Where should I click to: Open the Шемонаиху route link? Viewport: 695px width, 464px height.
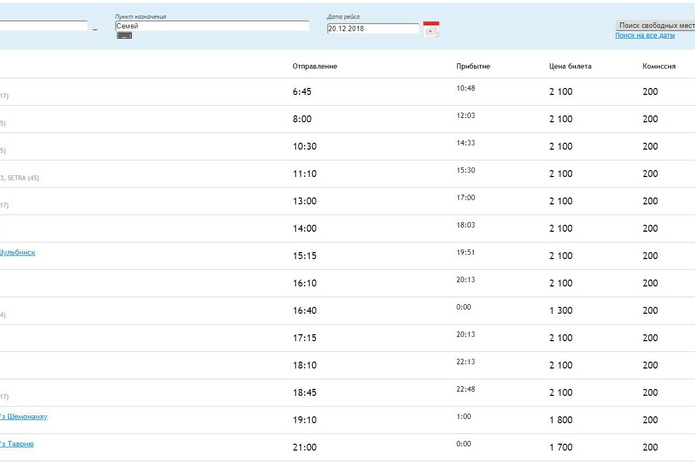[x=23, y=417]
